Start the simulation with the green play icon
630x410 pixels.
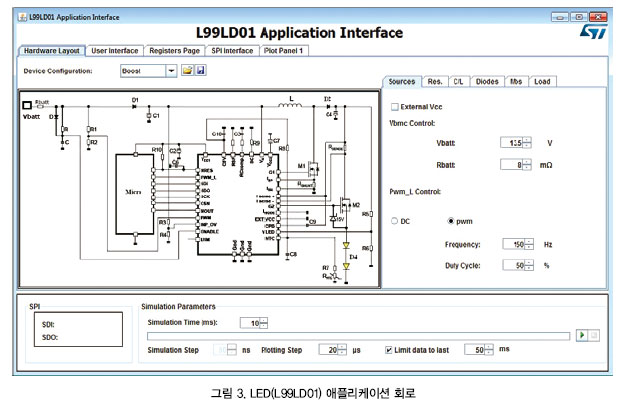point(582,335)
